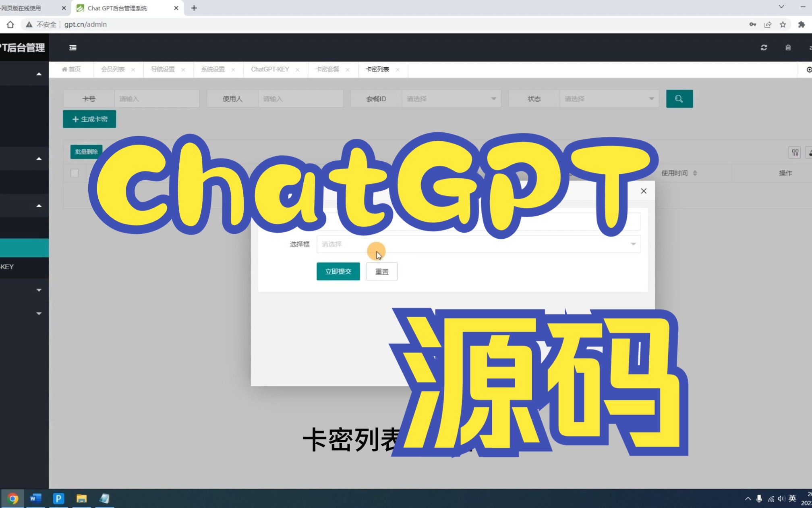This screenshot has height=508, width=812.
Task: Submit form with 立即提交
Action: click(x=338, y=271)
